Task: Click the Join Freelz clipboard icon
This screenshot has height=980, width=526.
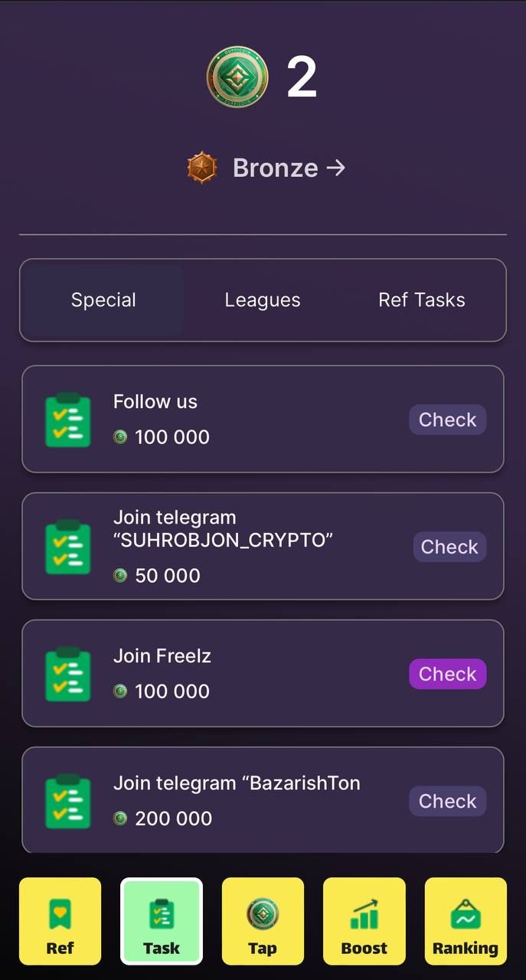Action: 68,674
